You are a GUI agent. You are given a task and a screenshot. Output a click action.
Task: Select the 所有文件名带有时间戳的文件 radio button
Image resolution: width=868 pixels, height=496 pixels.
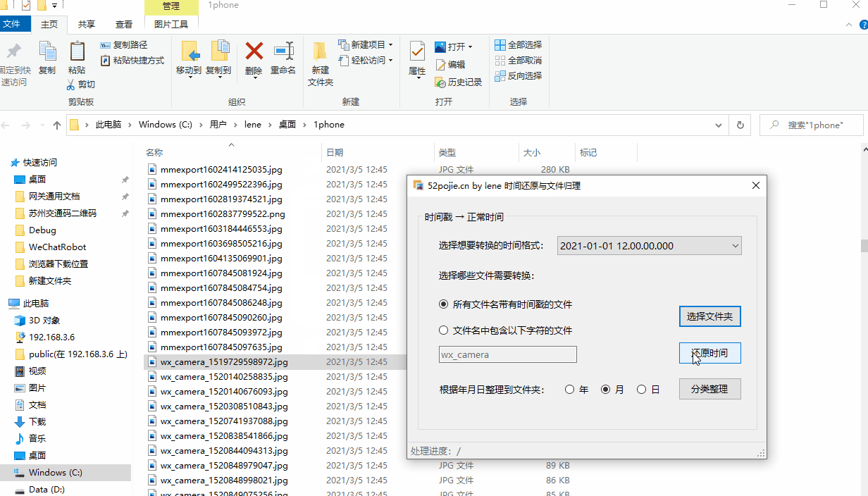click(443, 304)
